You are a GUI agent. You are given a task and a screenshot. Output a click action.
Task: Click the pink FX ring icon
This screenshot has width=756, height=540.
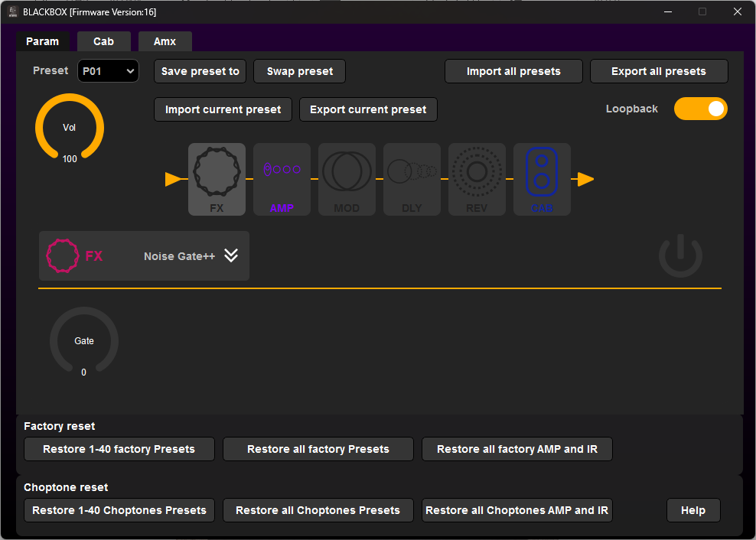(62, 256)
